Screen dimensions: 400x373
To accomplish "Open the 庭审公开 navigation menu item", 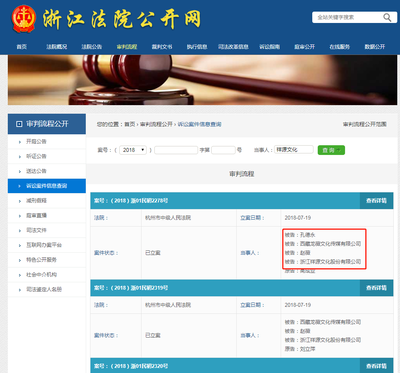I will tap(305, 47).
